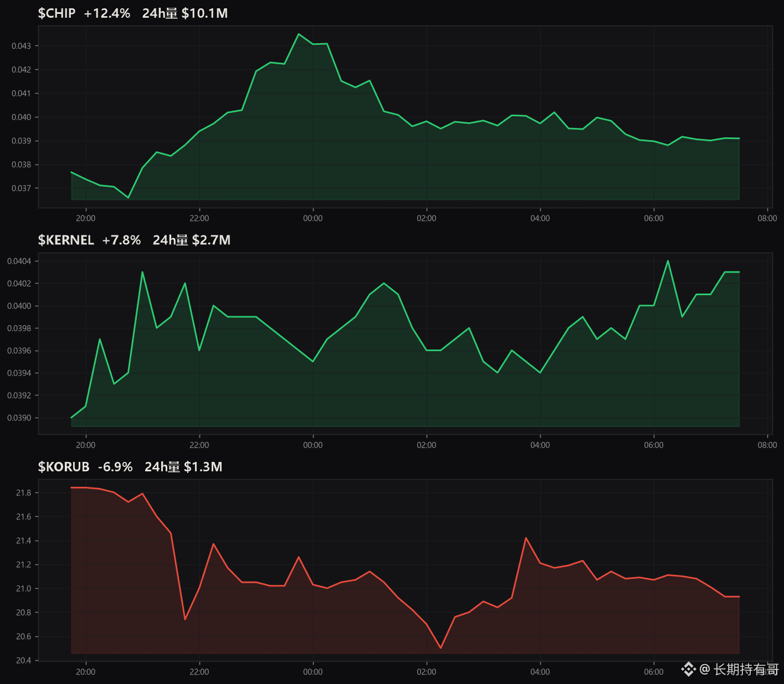Select the -6.9% change next to $KORUB
The image size is (784, 684).
pyautogui.click(x=115, y=467)
